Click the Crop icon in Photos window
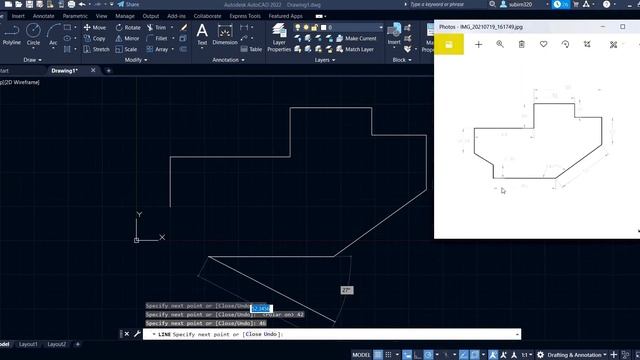The height and width of the screenshot is (360, 640). click(x=587, y=44)
